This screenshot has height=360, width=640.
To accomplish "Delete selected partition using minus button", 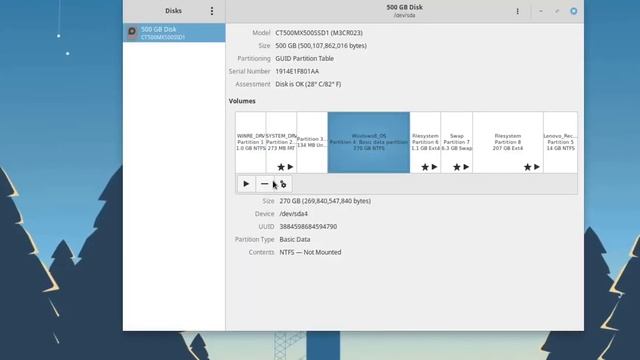I will [264, 184].
